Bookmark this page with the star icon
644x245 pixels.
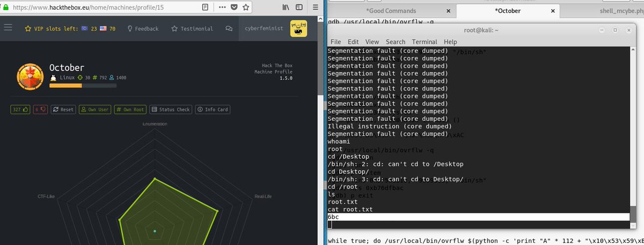coord(246,8)
